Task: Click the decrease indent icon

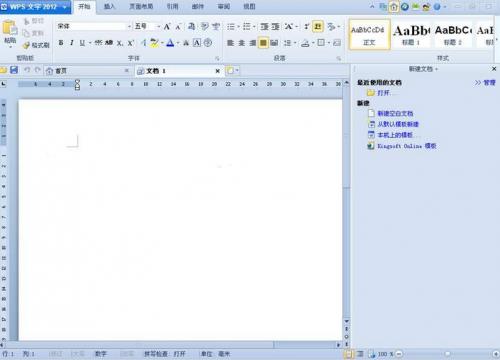Action: [264, 26]
